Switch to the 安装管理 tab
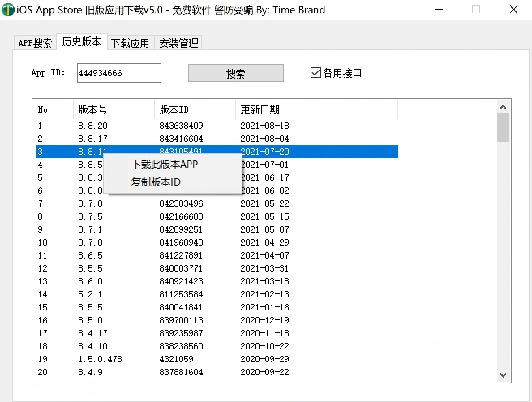This screenshot has width=532, height=402. pos(178,43)
